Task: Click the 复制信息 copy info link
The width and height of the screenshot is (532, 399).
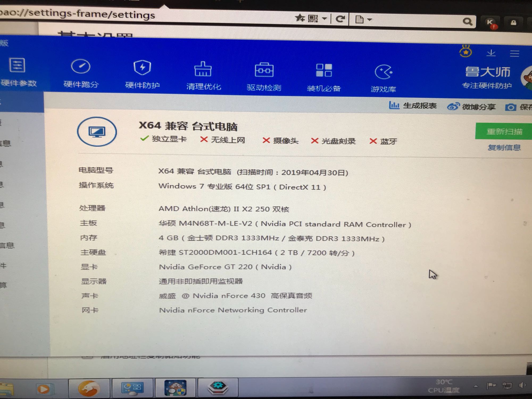Action: (504, 148)
